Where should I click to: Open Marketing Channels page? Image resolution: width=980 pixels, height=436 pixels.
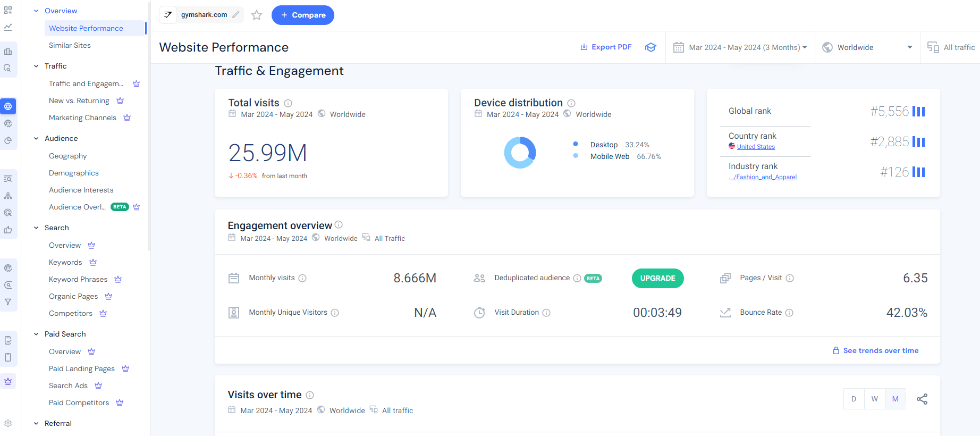82,118
